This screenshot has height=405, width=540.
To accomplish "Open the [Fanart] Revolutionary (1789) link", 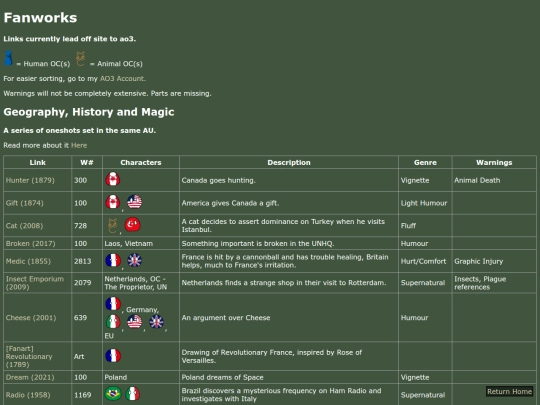I will [29, 356].
